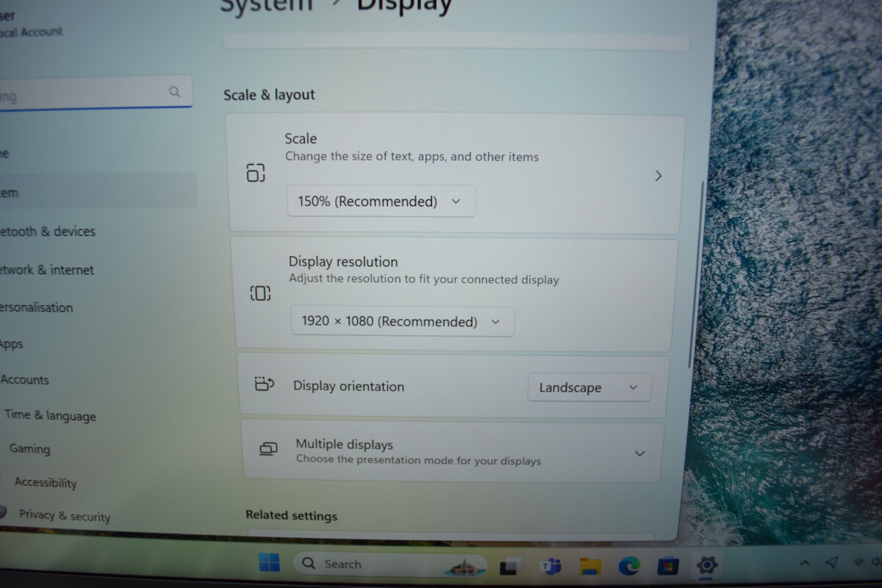This screenshot has height=588, width=882.
Task: Click the Multiple displays icon
Action: (269, 448)
